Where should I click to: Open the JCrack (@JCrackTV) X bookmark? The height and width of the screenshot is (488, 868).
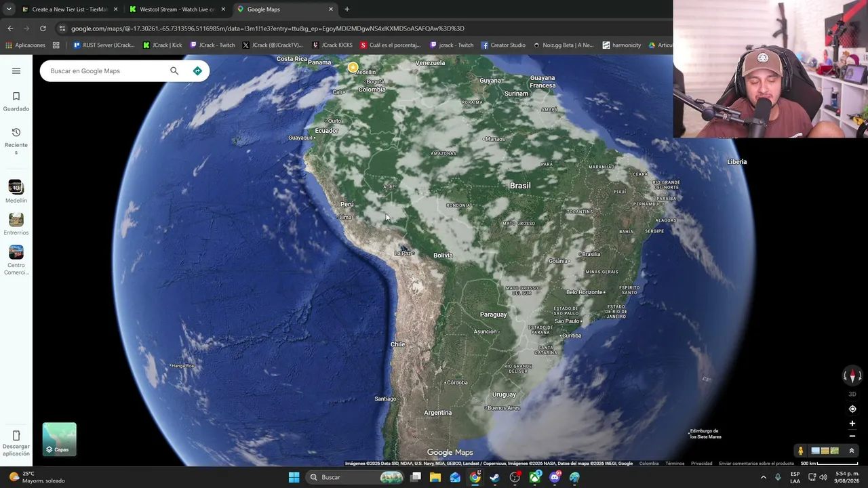[x=272, y=45]
